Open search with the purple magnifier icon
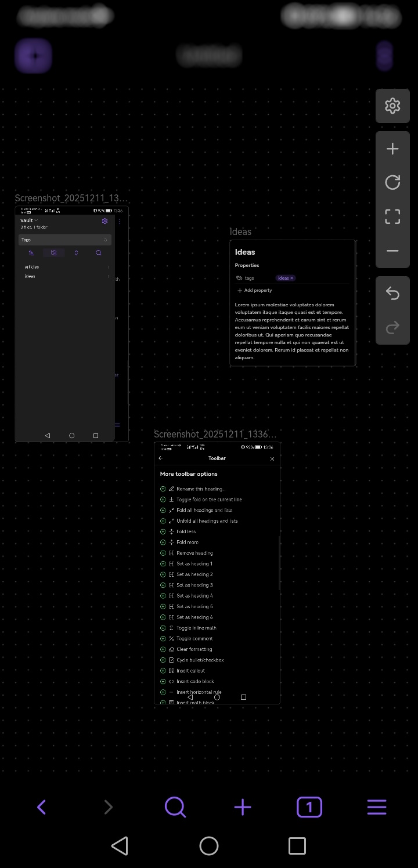Screen dimensions: 418x868 tap(175, 807)
